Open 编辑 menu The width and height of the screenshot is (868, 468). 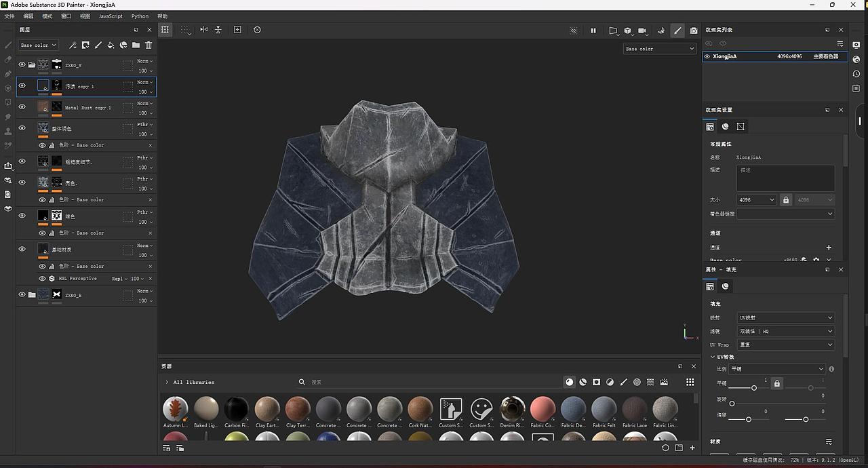pyautogui.click(x=28, y=16)
